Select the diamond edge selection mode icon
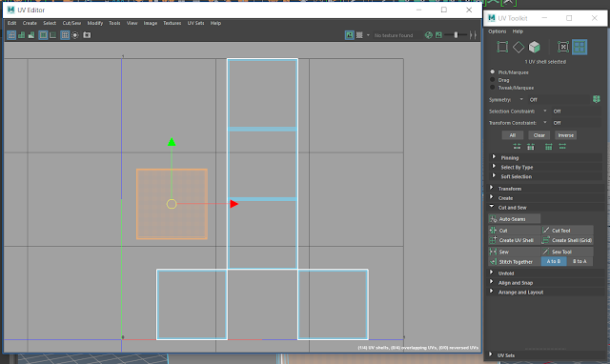The image size is (610, 364). click(x=518, y=47)
